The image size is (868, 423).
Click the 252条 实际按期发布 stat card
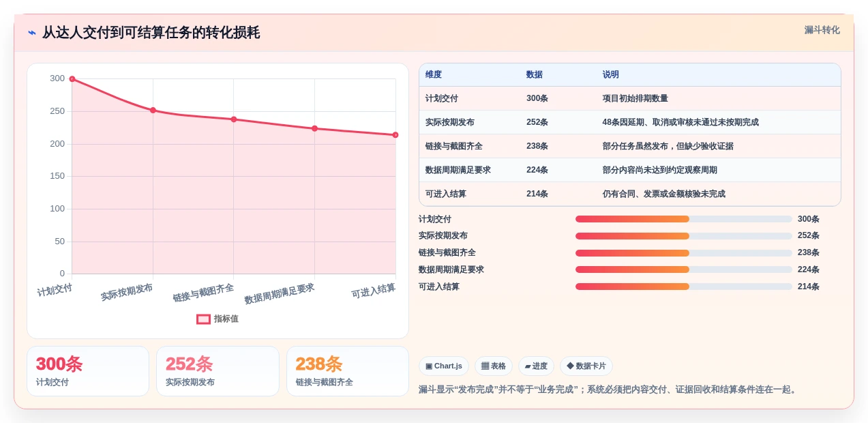(218, 371)
